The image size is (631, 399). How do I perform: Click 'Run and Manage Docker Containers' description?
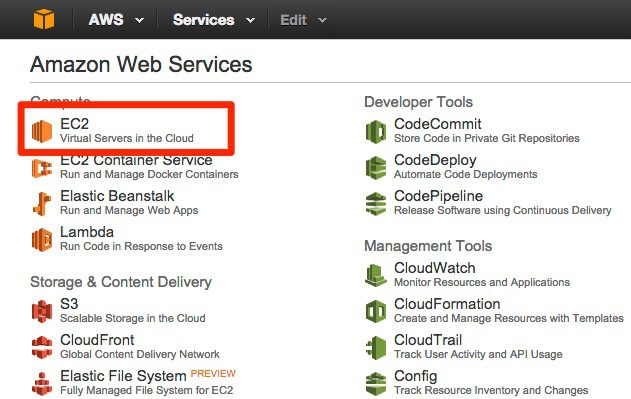pos(149,174)
